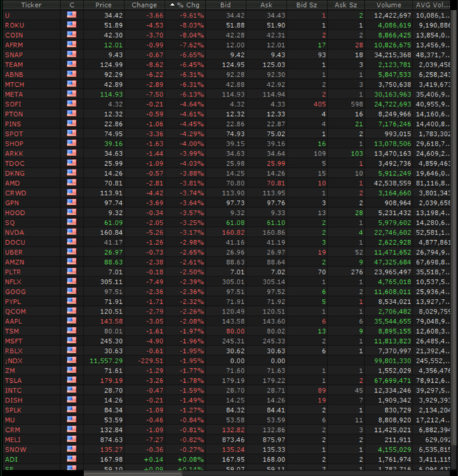Click ARKK ask size 103
The image size is (458, 476).
[x=357, y=153]
